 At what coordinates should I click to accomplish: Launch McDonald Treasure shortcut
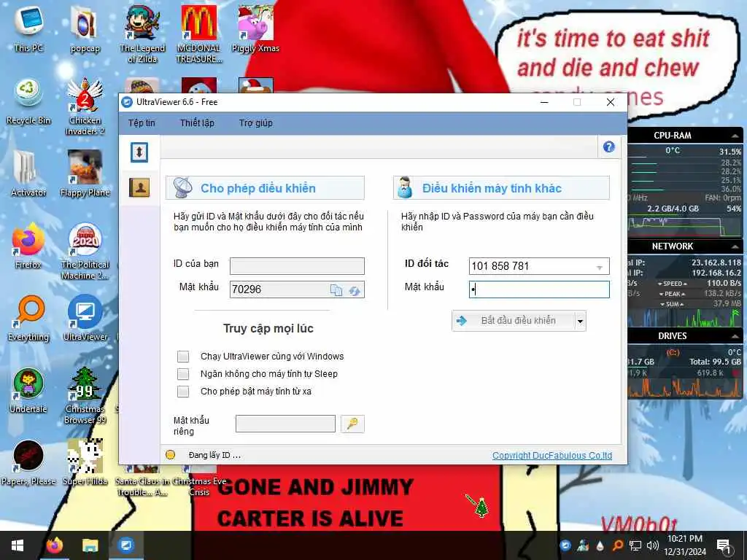pyautogui.click(x=199, y=34)
